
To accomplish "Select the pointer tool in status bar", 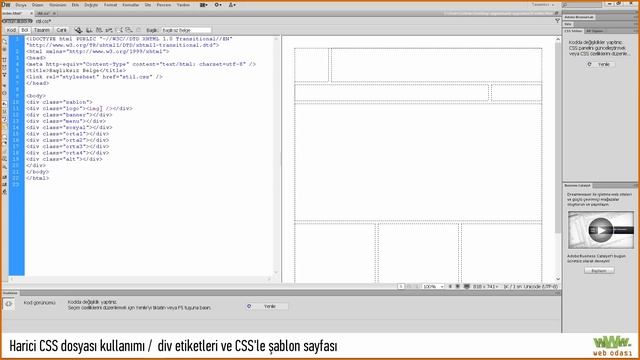I will [x=401, y=287].
